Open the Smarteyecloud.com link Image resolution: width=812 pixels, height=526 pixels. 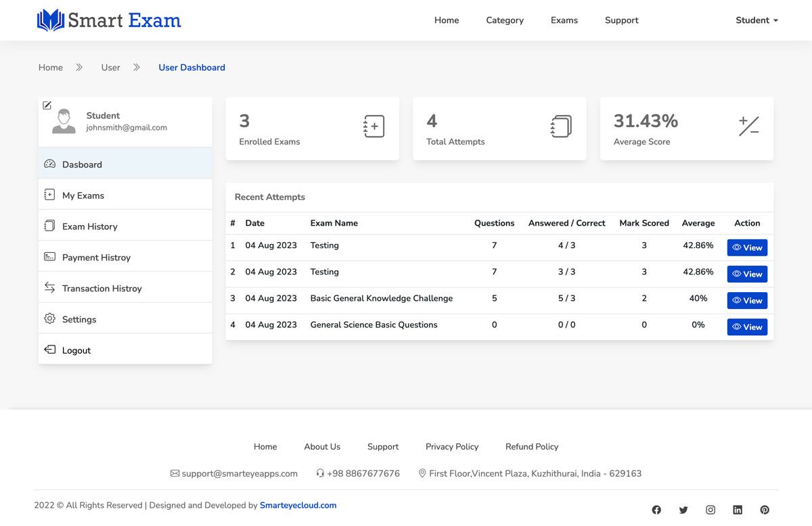pos(298,505)
